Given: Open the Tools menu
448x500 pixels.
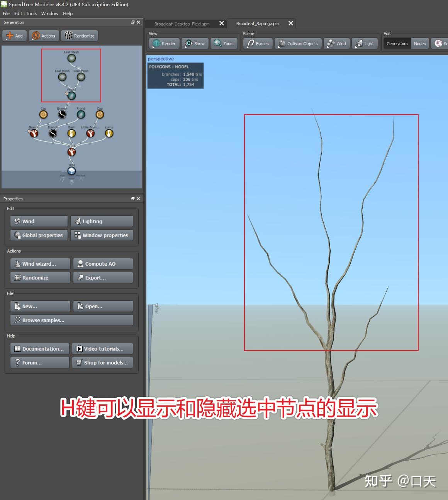Looking at the screenshot, I should (31, 13).
